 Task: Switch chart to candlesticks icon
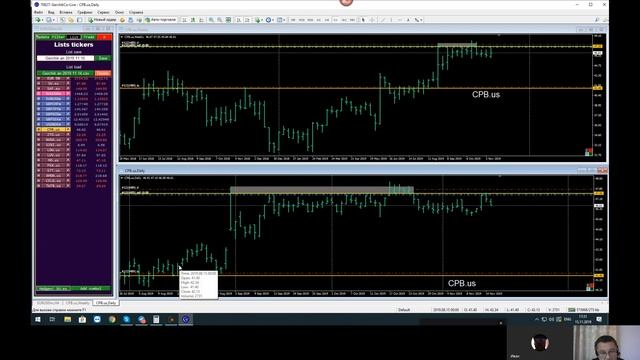(x=193, y=20)
